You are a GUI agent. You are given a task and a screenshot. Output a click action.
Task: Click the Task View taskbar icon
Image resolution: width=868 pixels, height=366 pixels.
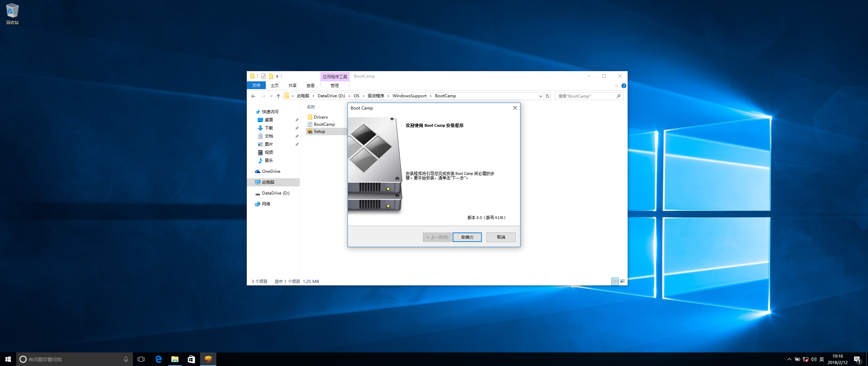click(x=141, y=359)
